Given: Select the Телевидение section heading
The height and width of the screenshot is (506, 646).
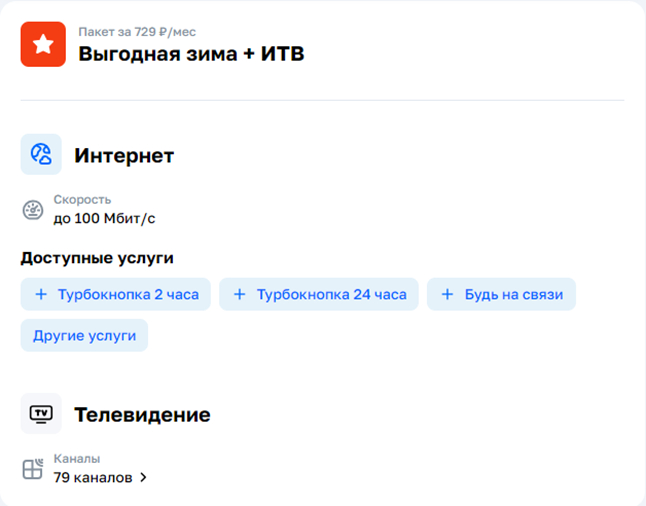Looking at the screenshot, I should tap(142, 415).
